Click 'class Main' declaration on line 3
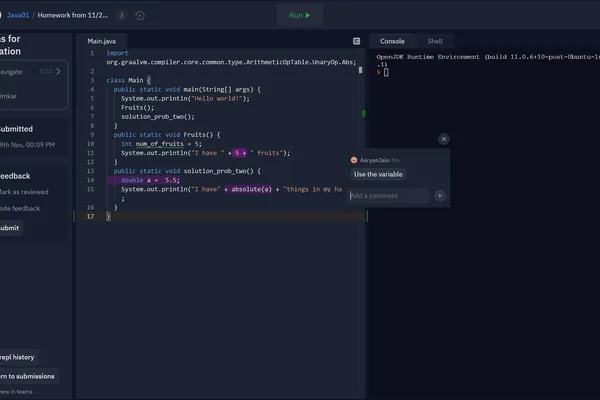600x400 pixels. pyautogui.click(x=125, y=80)
